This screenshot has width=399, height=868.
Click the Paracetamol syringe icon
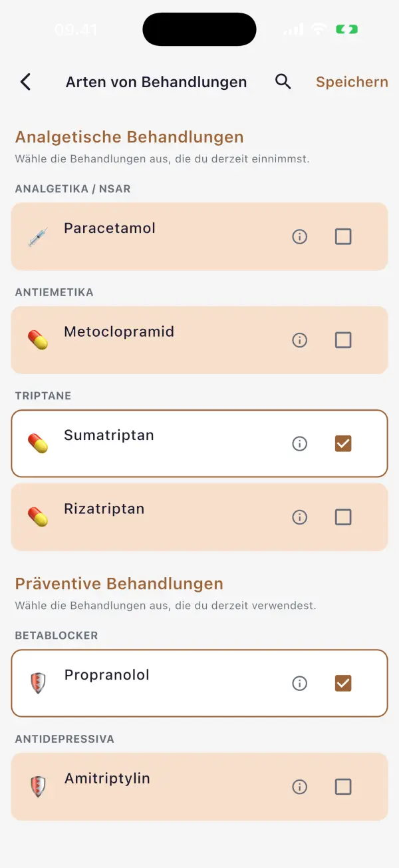tap(38, 237)
